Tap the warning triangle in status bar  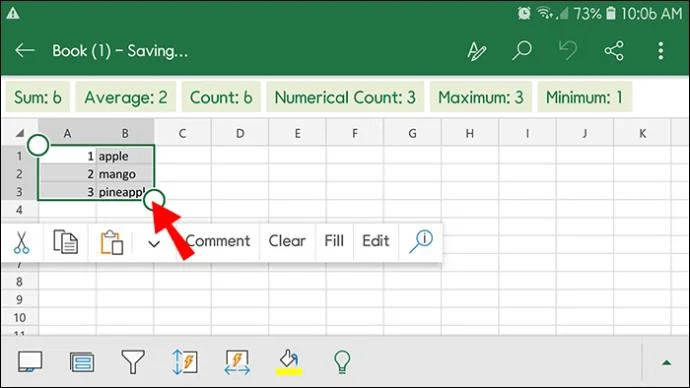click(13, 13)
